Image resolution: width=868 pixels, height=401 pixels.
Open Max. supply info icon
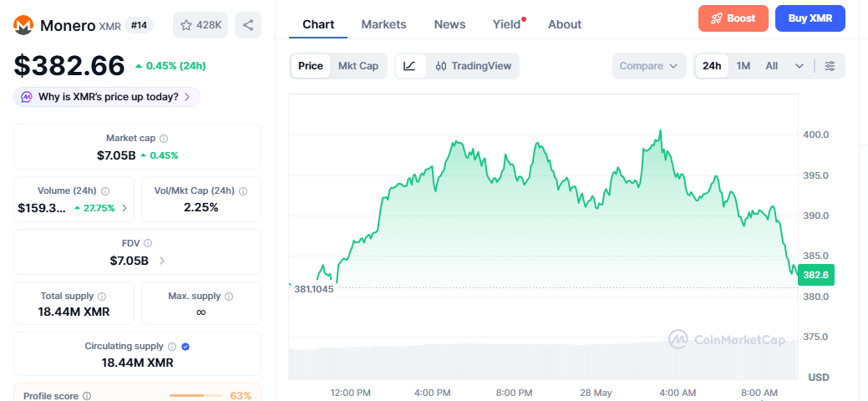pos(229,297)
